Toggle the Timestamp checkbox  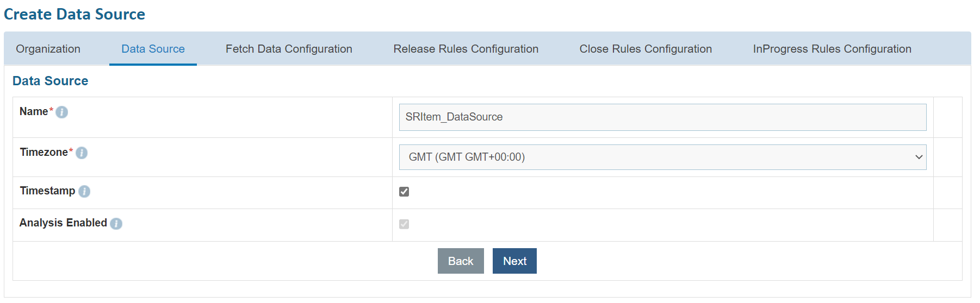coord(404,192)
